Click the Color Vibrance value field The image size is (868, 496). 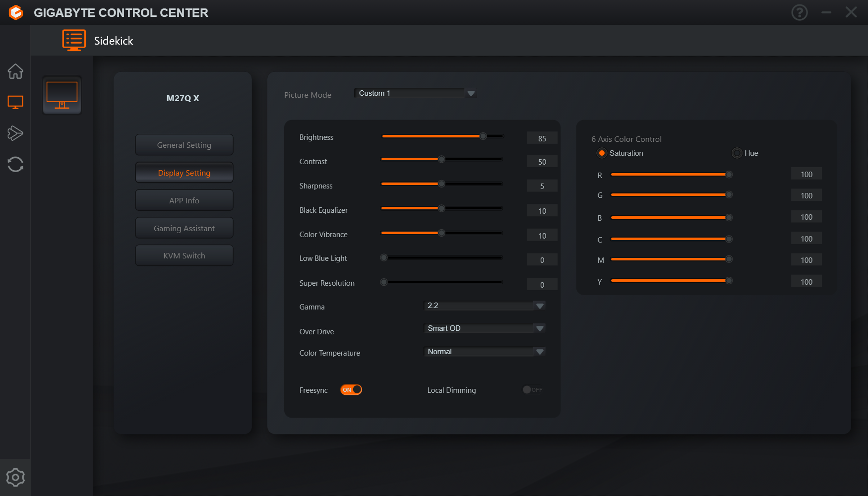(542, 236)
